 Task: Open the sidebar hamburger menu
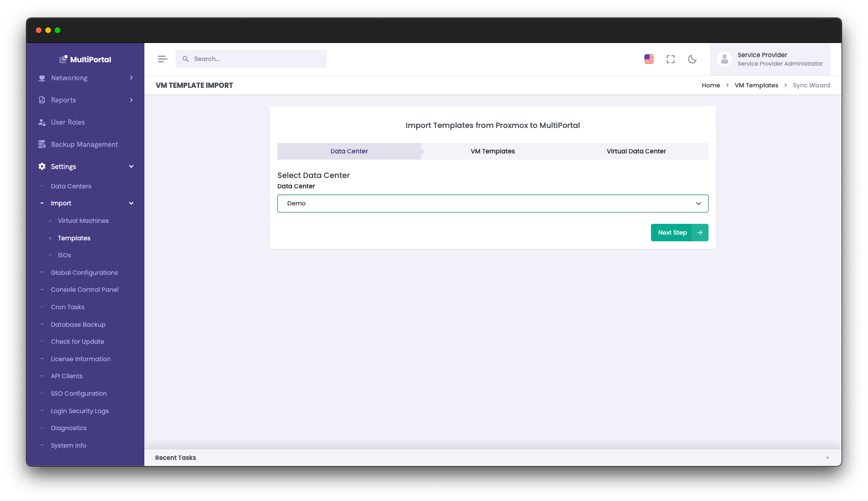(162, 59)
